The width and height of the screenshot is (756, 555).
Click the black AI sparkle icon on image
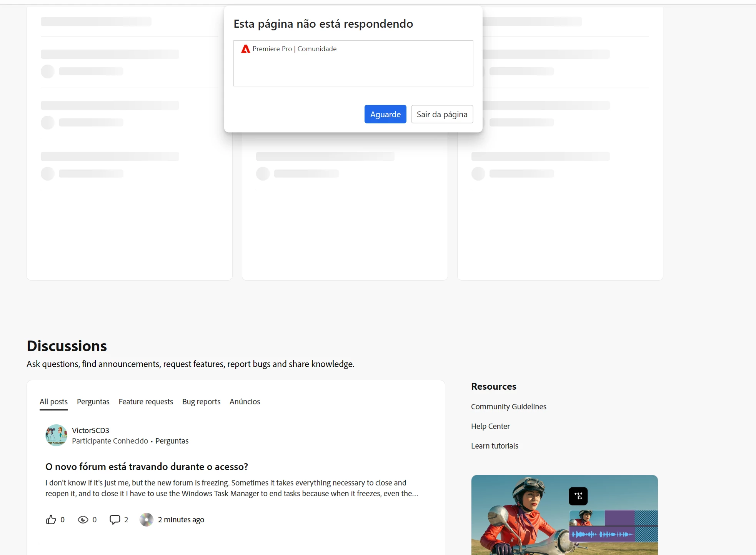point(578,496)
